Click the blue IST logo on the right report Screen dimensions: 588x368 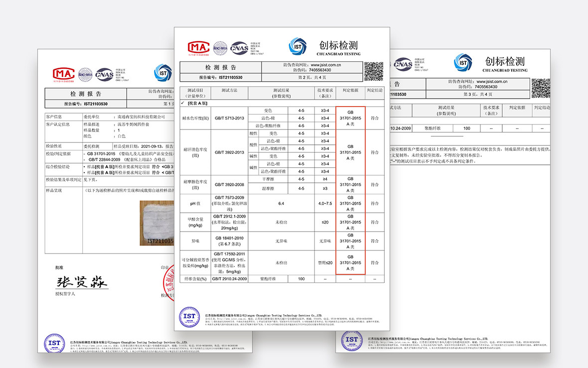(463, 63)
